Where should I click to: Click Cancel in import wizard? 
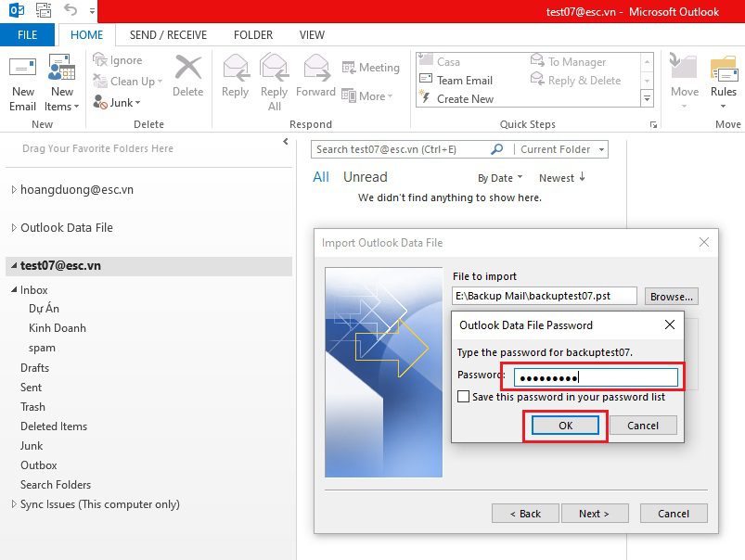(x=674, y=514)
